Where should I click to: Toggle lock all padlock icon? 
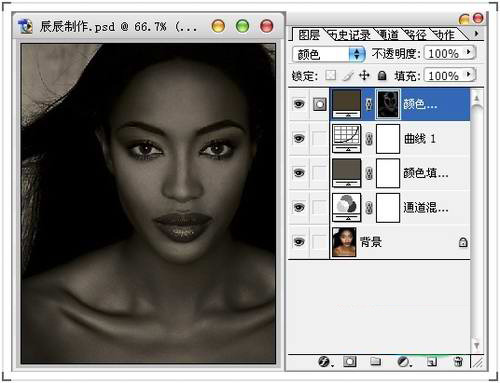coord(382,76)
